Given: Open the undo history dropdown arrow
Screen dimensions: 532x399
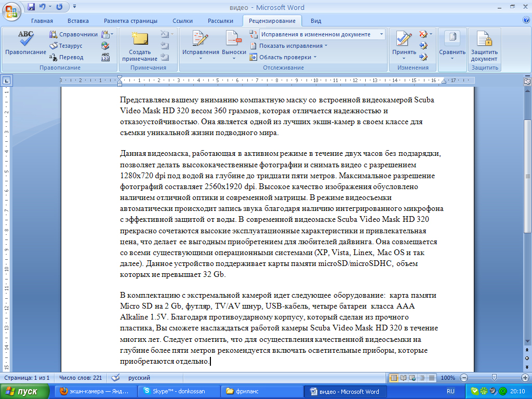Looking at the screenshot, I should click(50, 6).
